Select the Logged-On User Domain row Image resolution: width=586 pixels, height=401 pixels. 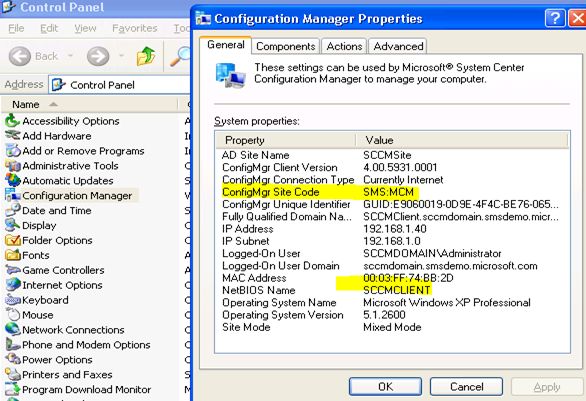(x=392, y=266)
